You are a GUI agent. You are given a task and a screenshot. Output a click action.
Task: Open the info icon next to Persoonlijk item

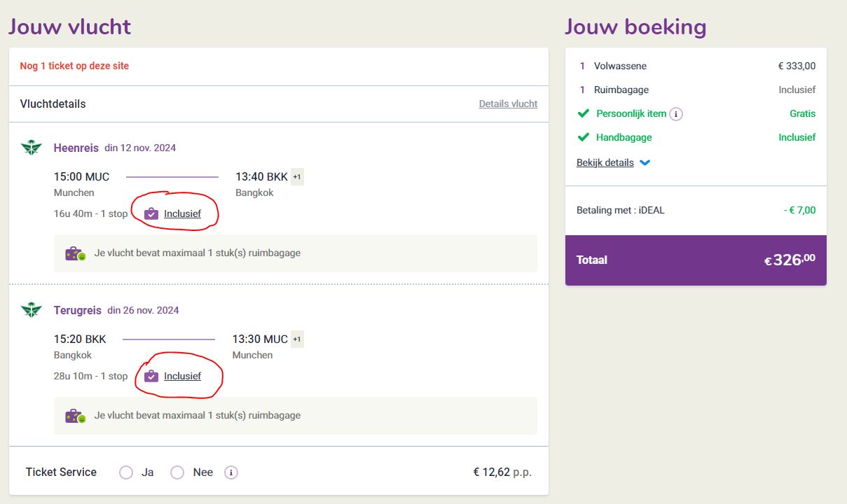[x=676, y=113]
